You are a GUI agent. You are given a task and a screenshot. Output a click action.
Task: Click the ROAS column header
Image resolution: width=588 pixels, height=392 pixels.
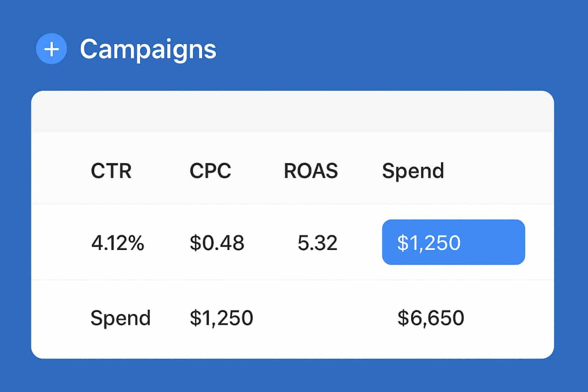(x=311, y=170)
